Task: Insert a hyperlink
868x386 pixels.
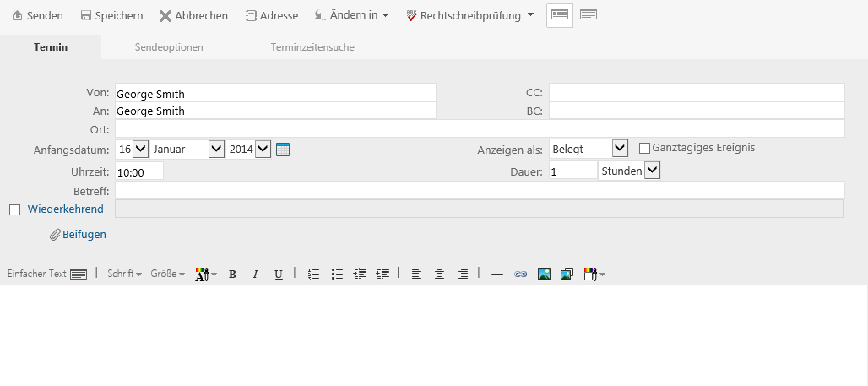Action: 520,275
